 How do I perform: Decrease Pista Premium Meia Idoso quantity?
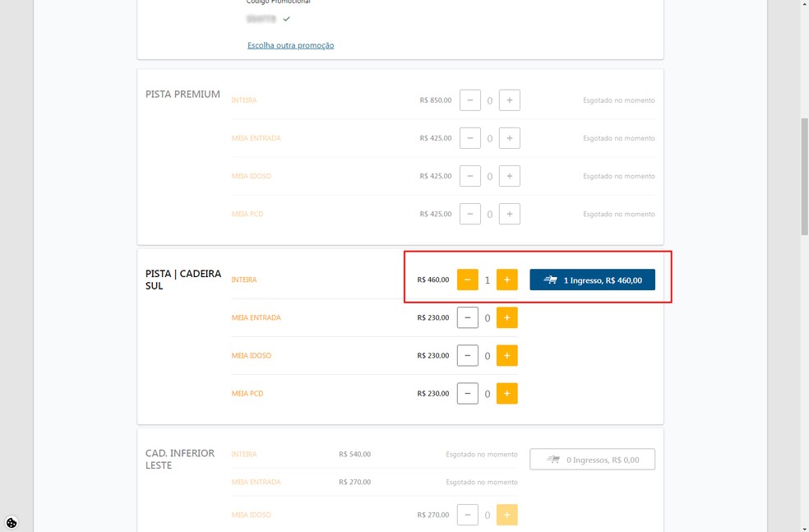click(x=470, y=176)
